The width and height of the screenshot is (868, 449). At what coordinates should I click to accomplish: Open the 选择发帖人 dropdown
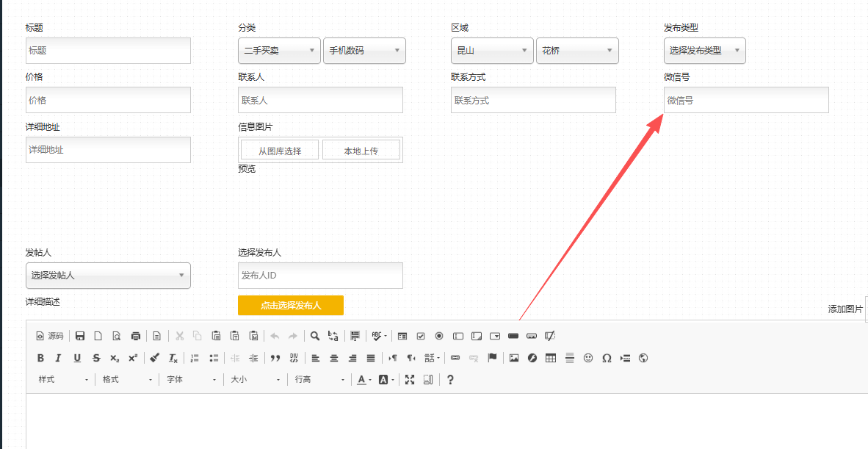(108, 276)
